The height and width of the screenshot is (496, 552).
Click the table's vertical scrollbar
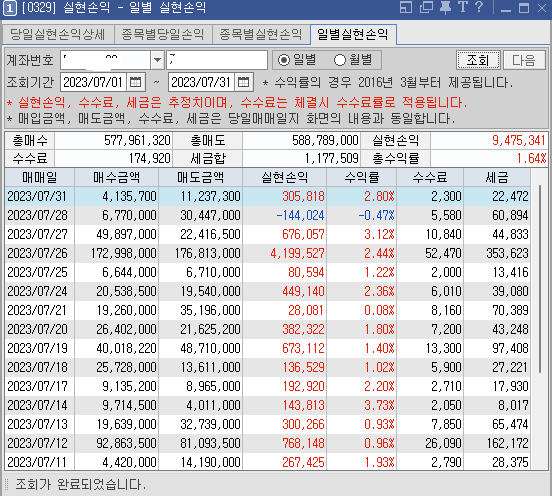(x=540, y=278)
